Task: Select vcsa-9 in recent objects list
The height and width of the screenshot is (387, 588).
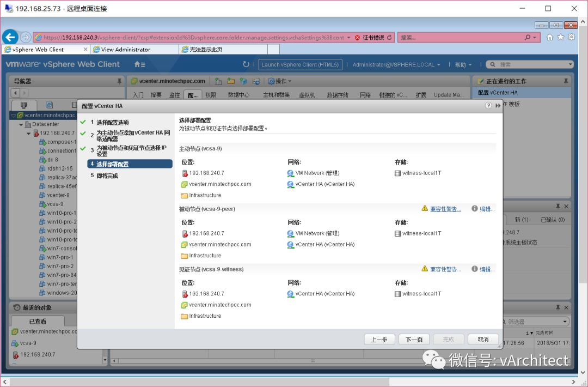Action: coord(28,343)
